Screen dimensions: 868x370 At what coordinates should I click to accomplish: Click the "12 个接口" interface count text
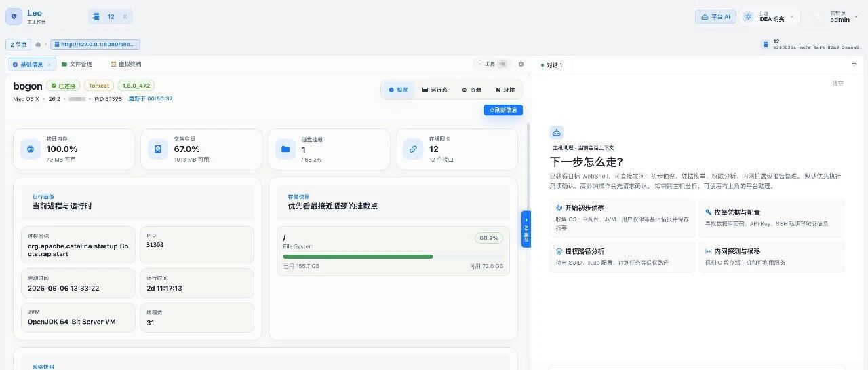click(441, 160)
